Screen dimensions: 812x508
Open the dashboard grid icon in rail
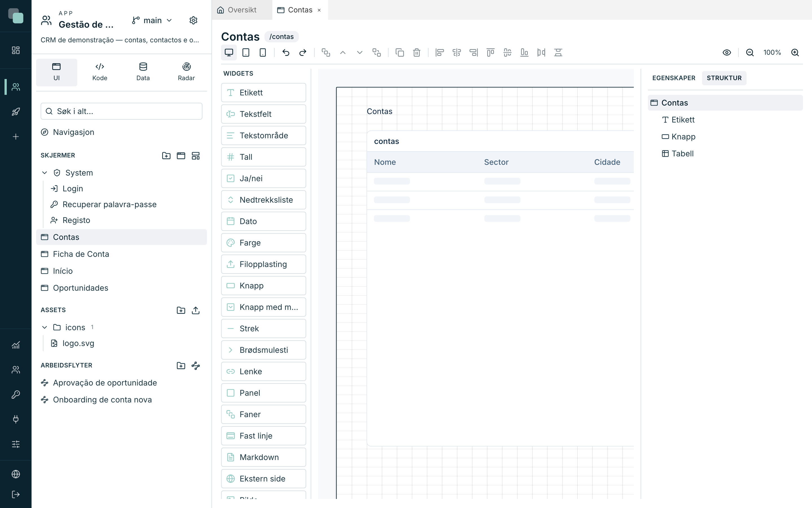pyautogui.click(x=16, y=50)
